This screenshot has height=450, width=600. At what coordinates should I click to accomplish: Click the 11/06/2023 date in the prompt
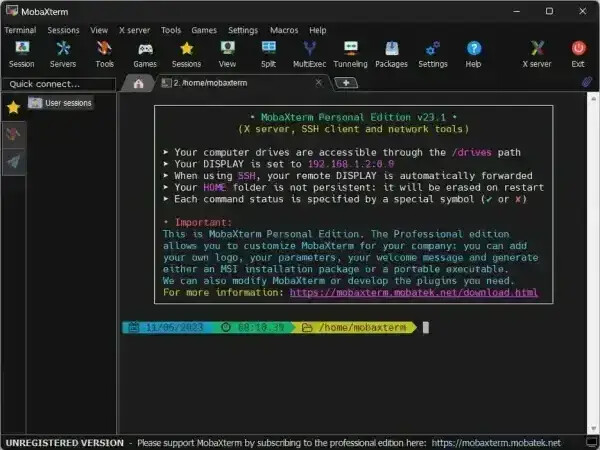pyautogui.click(x=174, y=328)
